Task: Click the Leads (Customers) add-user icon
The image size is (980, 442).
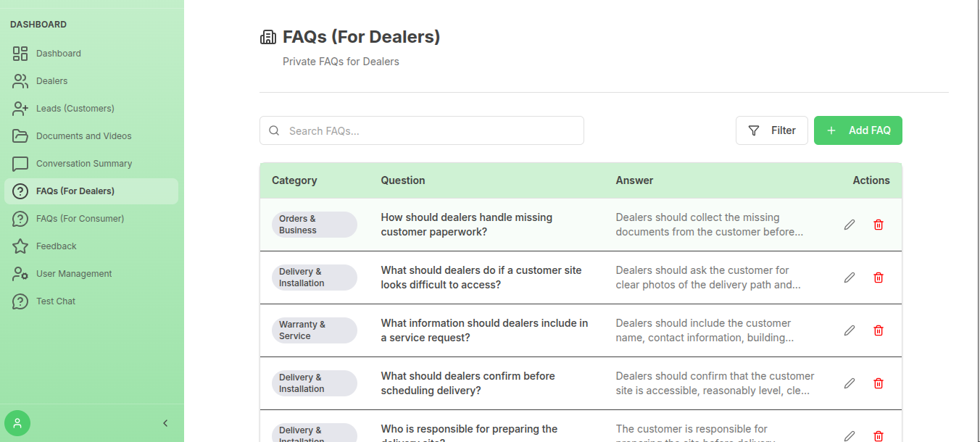Action: pos(20,109)
